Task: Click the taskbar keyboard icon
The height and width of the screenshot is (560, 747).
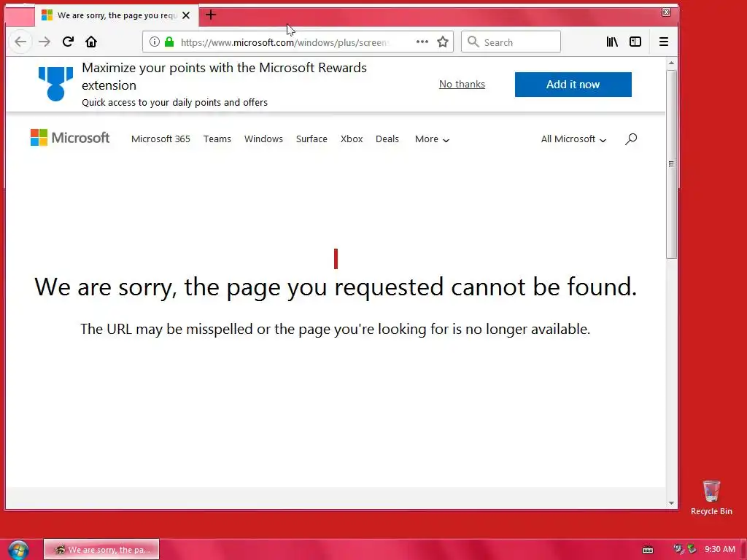Action: tap(648, 550)
